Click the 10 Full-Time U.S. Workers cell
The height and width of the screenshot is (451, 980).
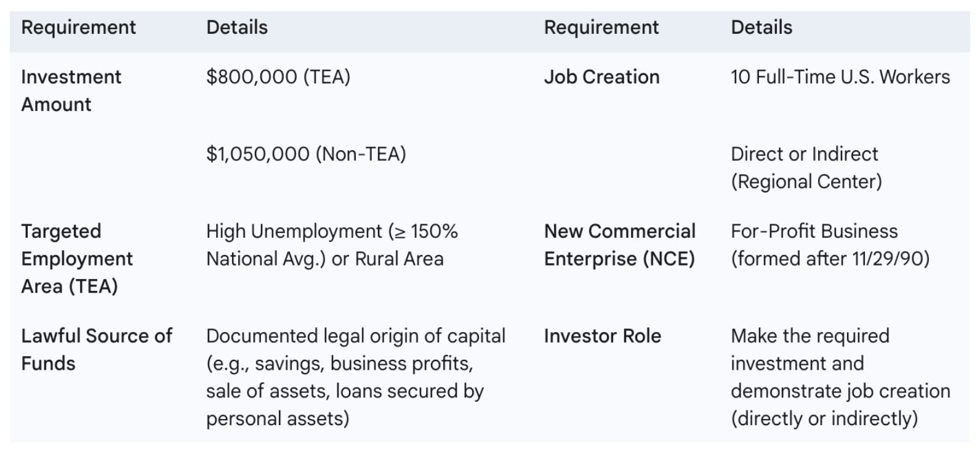coord(840,77)
